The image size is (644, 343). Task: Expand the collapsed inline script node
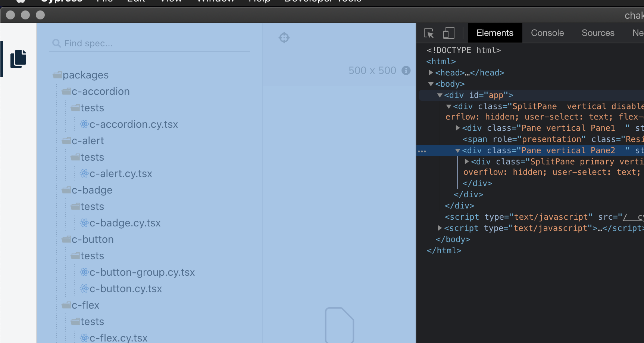point(440,228)
